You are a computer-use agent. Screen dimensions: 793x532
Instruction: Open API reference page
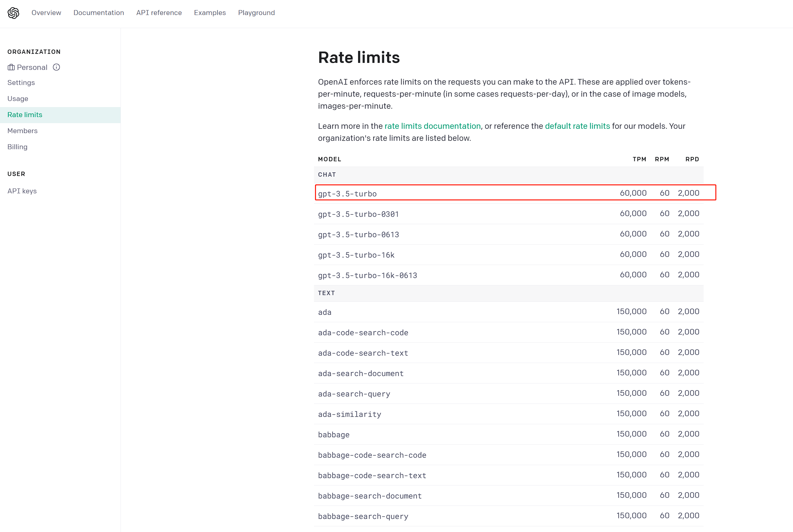(159, 13)
